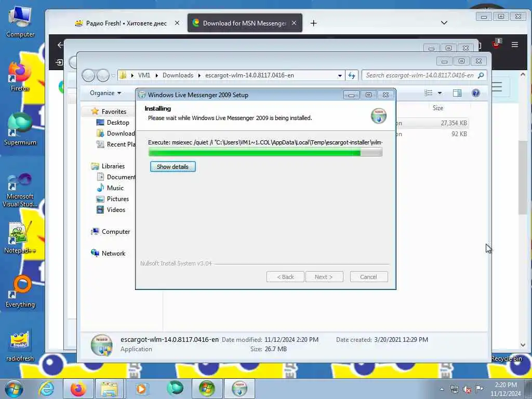Open the radiofresh desktop shortcut
532x399 pixels.
(20, 345)
